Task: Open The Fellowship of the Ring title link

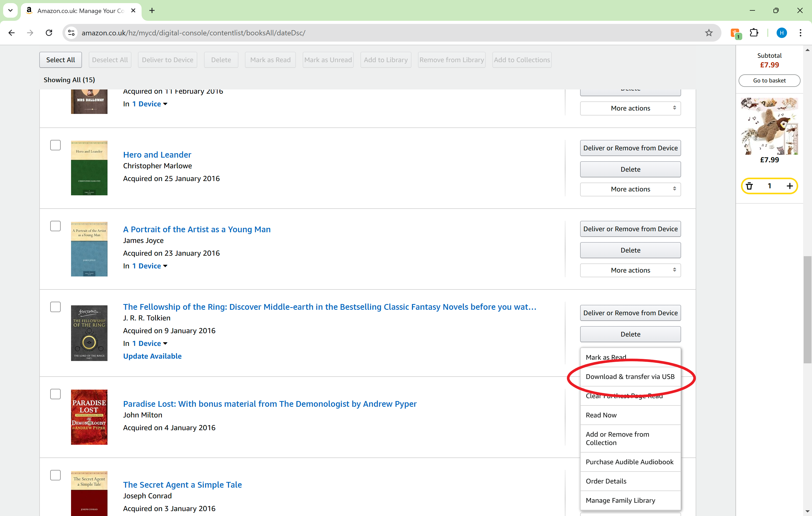Action: click(x=330, y=307)
